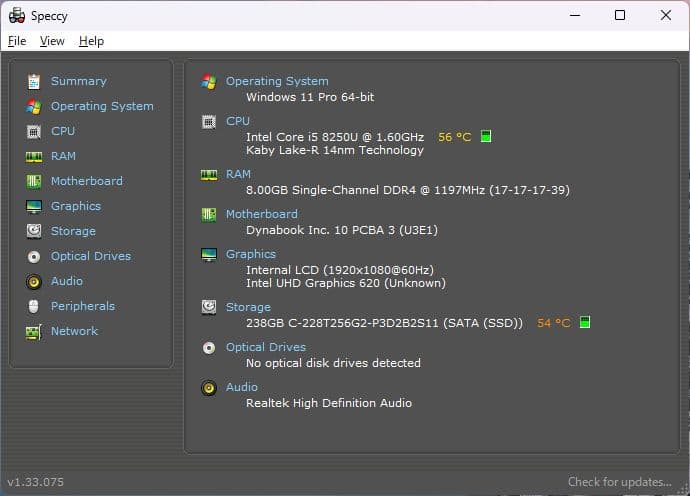
Task: Click the Operating System Windows flag sidebar icon
Action: pyautogui.click(x=34, y=107)
